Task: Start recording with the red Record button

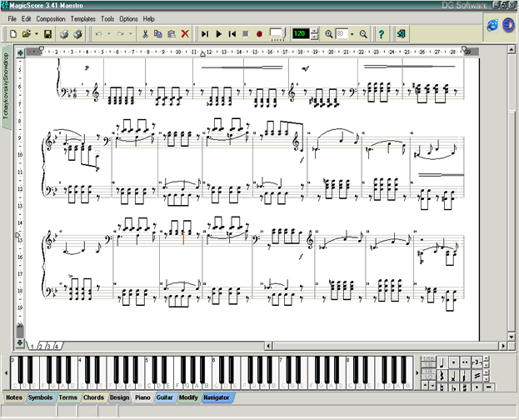Action: coord(259,34)
